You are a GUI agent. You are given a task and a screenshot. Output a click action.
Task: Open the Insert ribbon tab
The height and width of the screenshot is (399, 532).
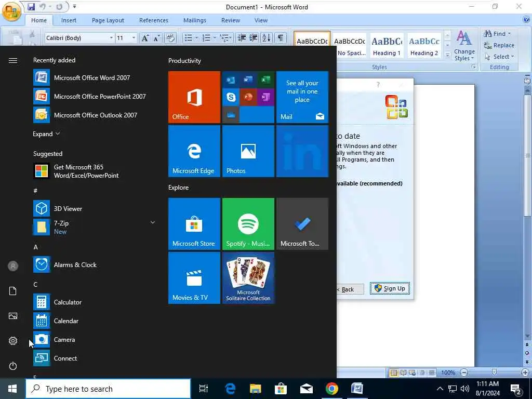69,20
